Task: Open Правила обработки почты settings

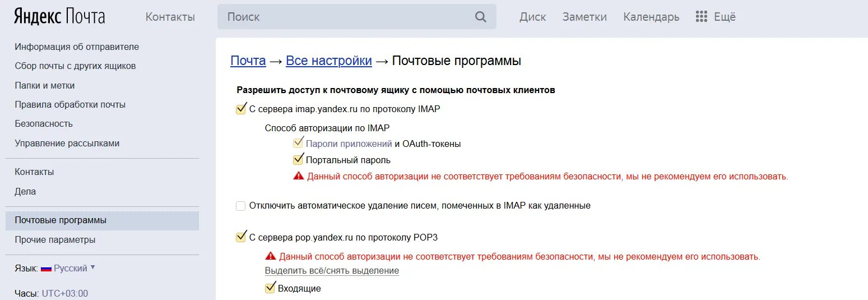Action: pyautogui.click(x=70, y=105)
